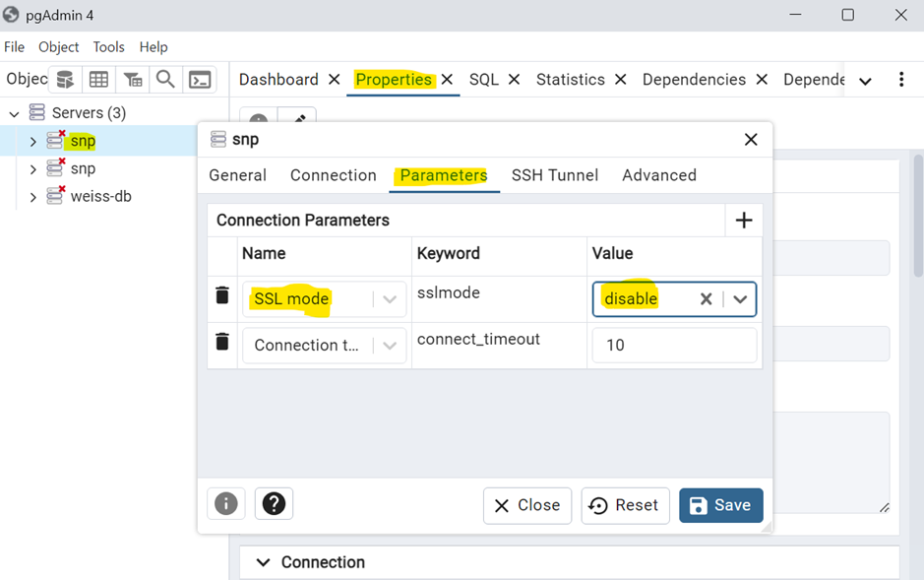
Task: Delete the SSL mode parameter row
Action: pyautogui.click(x=222, y=297)
